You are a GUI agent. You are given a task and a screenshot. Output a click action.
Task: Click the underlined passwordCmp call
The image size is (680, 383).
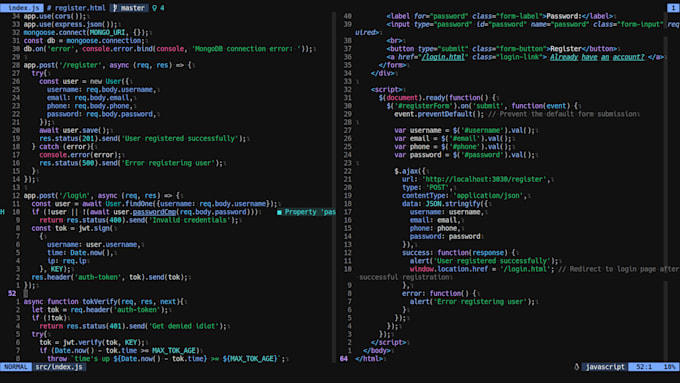pos(154,212)
